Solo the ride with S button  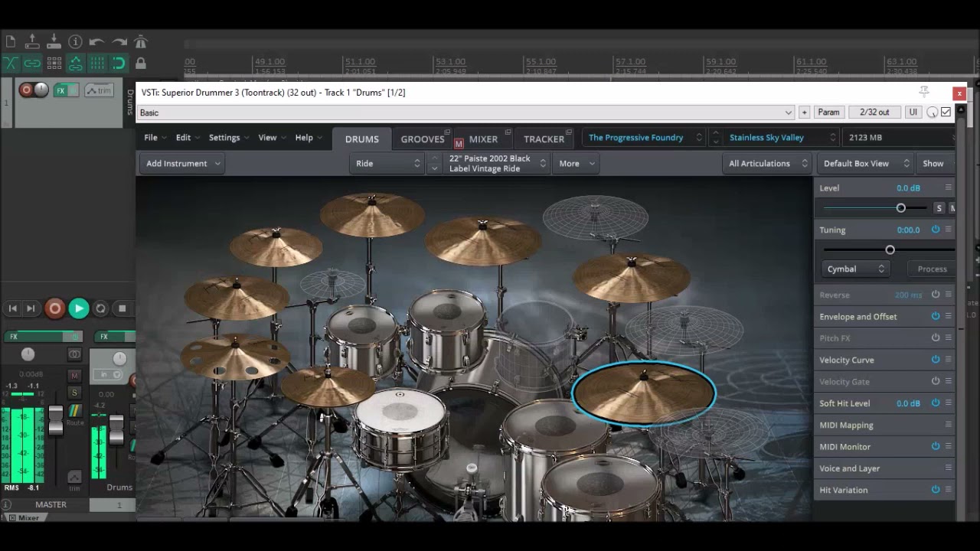coord(939,208)
